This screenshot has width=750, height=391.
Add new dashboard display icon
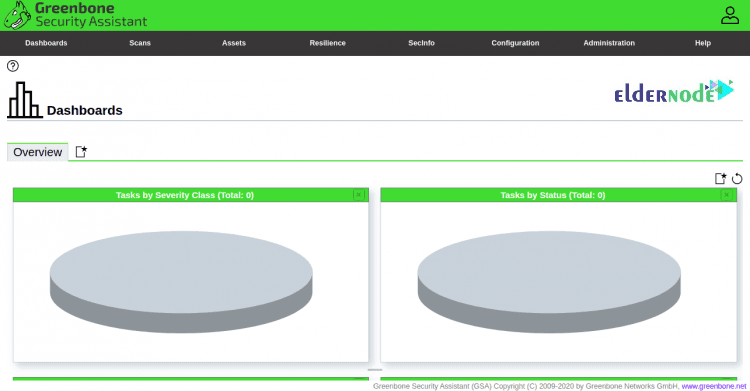[720, 179]
